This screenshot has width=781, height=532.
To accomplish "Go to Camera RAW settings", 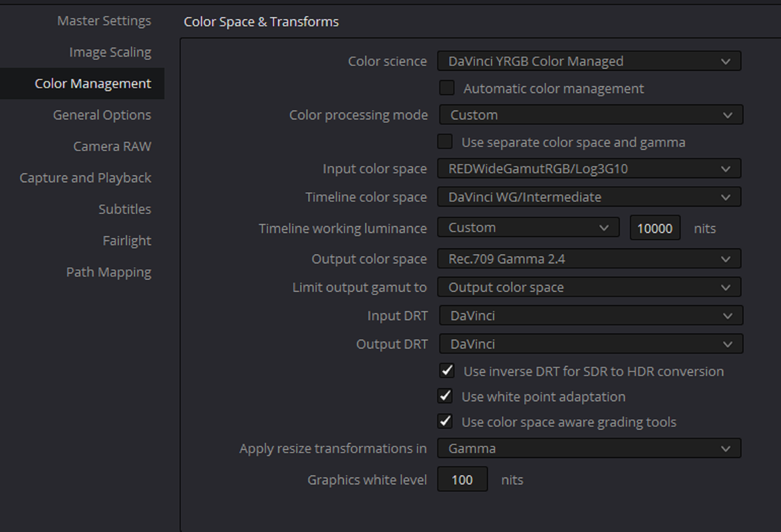I will [112, 146].
